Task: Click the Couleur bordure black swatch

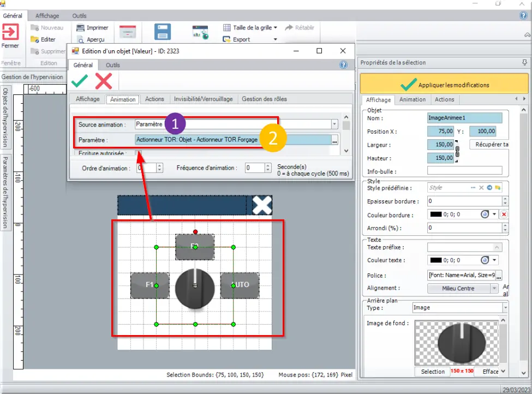Action: (435, 214)
